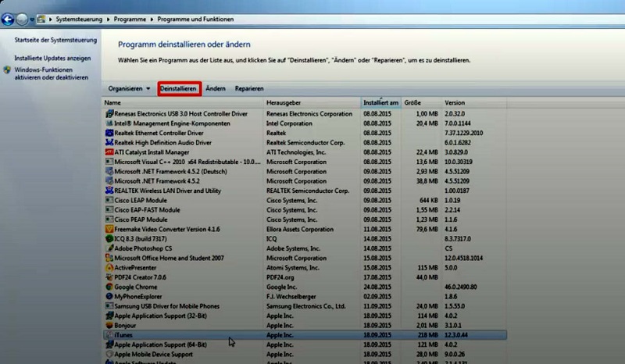The image size is (625, 364).
Task: Sort list by Installiert am column header
Action: coord(380,103)
